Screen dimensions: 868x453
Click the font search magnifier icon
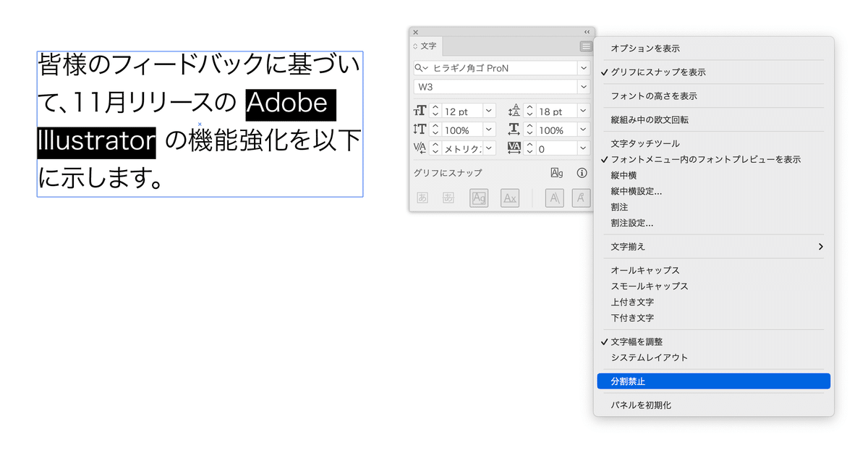(x=420, y=67)
